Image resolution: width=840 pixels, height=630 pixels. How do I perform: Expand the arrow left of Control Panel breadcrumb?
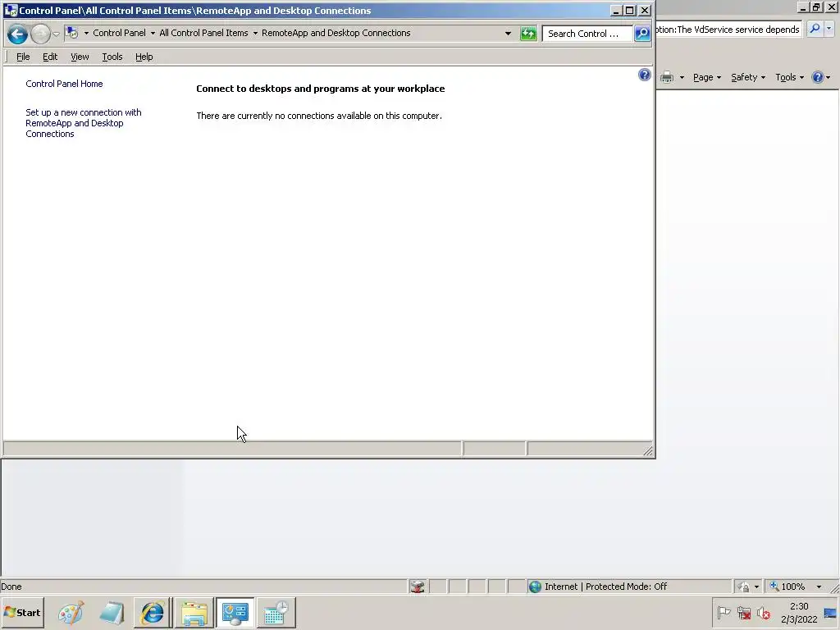pos(86,33)
